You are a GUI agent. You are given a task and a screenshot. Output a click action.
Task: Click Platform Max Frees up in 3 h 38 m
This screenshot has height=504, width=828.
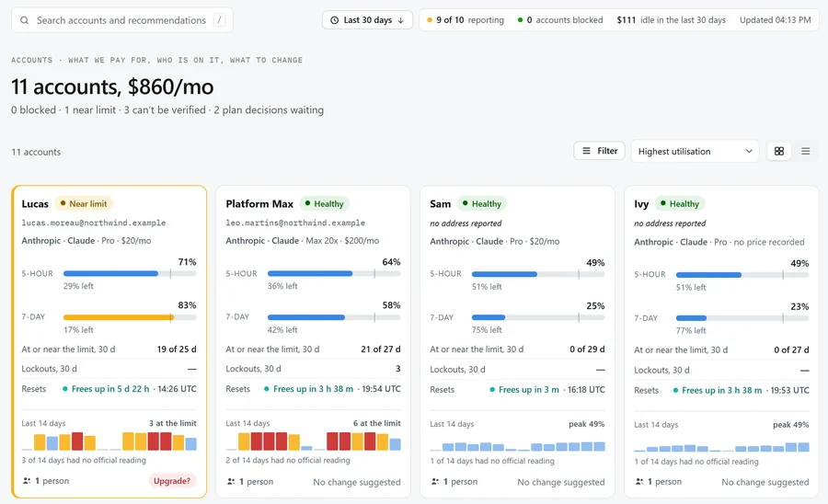pos(313,389)
